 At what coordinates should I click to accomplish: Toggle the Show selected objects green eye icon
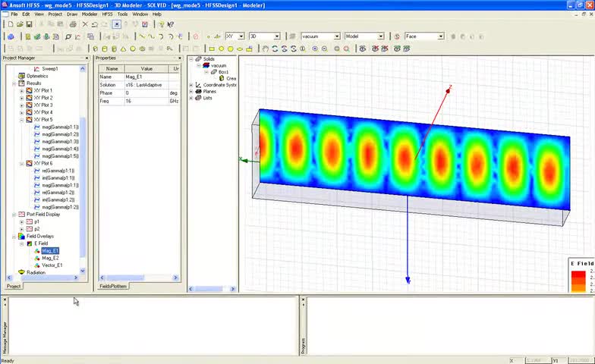(397, 49)
